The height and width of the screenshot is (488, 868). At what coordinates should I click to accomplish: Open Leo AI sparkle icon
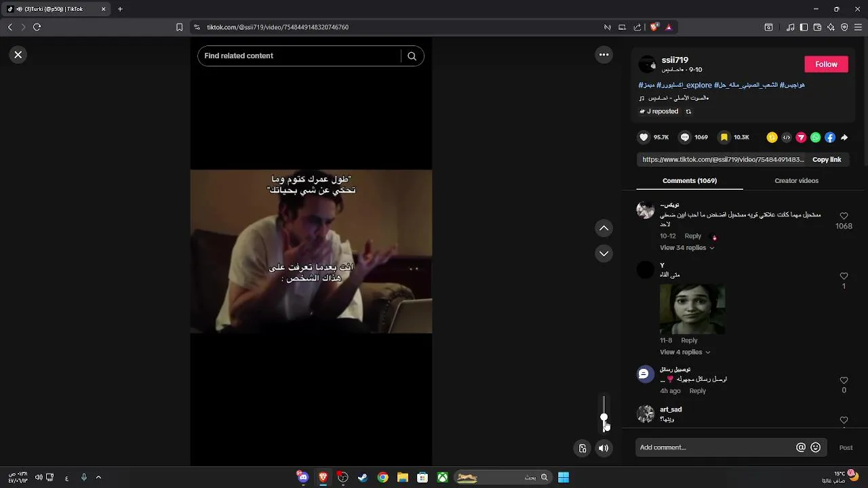(831, 27)
